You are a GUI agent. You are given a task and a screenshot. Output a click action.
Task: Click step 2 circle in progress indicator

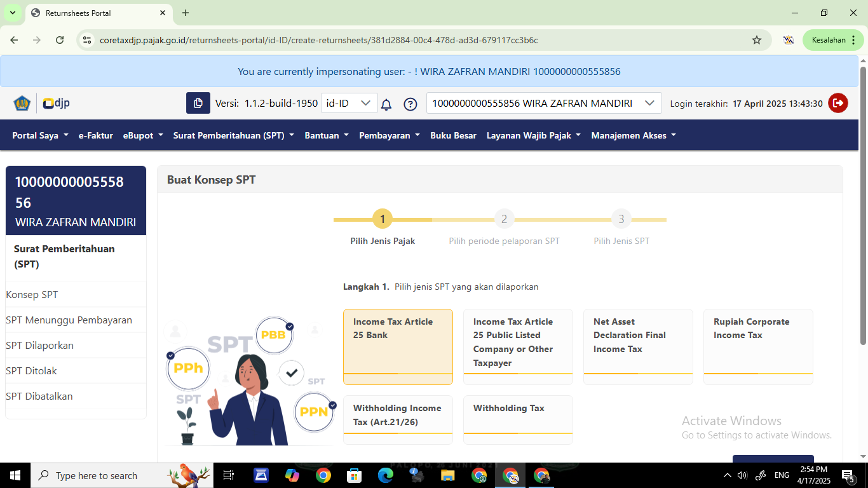pos(504,219)
